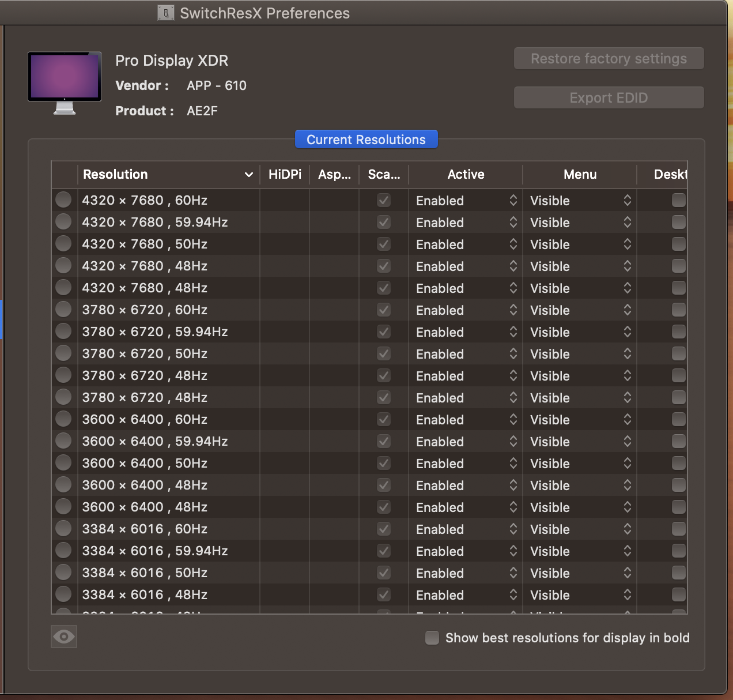733x700 pixels.
Task: Select the row 4320 × 7680, 59.94Hz
Action: tap(369, 222)
